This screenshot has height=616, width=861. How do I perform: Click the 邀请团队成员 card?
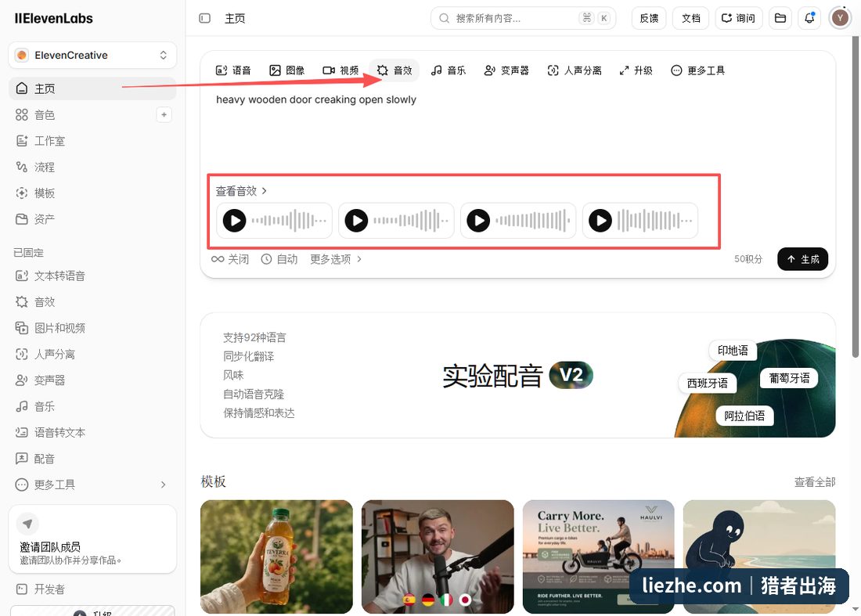(x=92, y=539)
